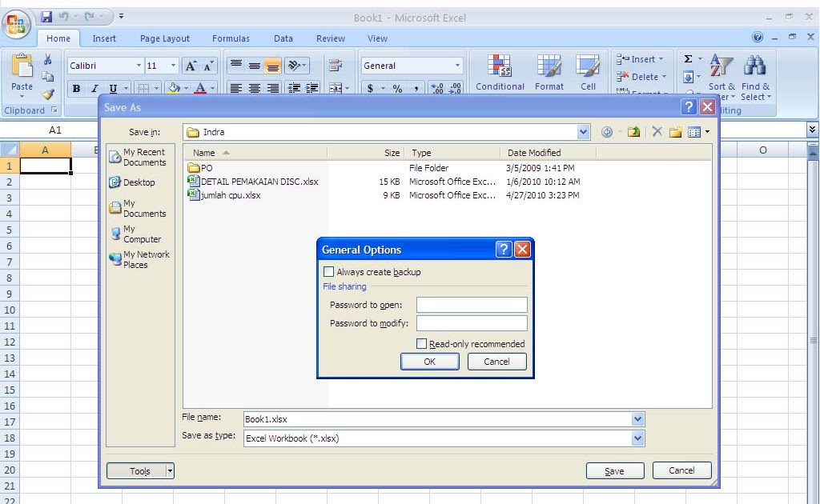The height and width of the screenshot is (504, 820).
Task: Click the Font Color A swatch
Action: click(199, 88)
